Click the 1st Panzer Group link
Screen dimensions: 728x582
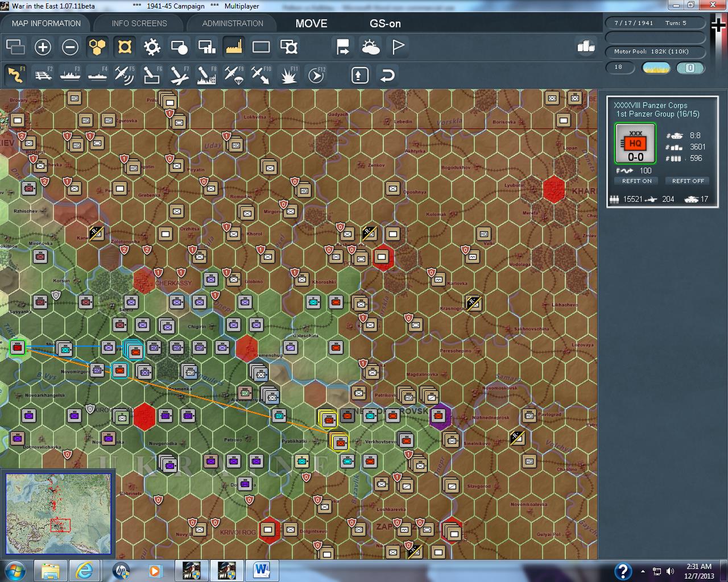point(658,114)
